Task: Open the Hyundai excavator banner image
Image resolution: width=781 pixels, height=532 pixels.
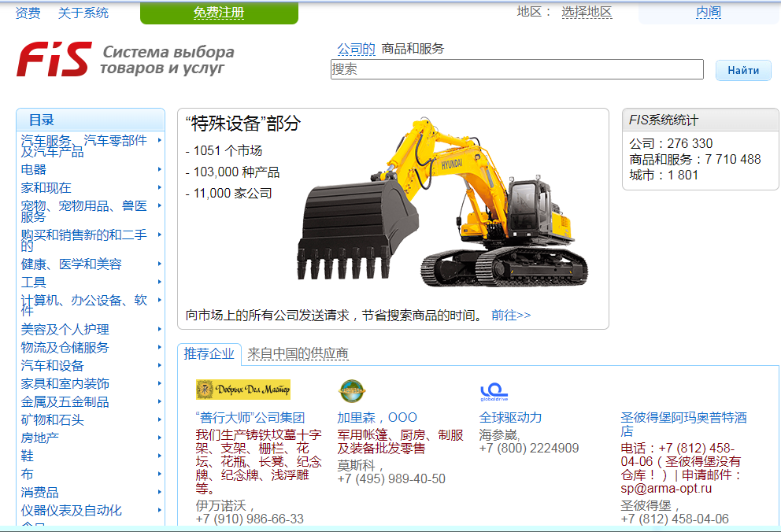Action: tap(442, 204)
